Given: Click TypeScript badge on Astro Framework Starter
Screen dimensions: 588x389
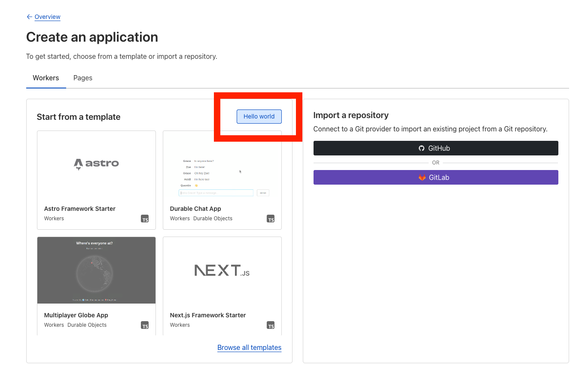Looking at the screenshot, I should coord(145,219).
